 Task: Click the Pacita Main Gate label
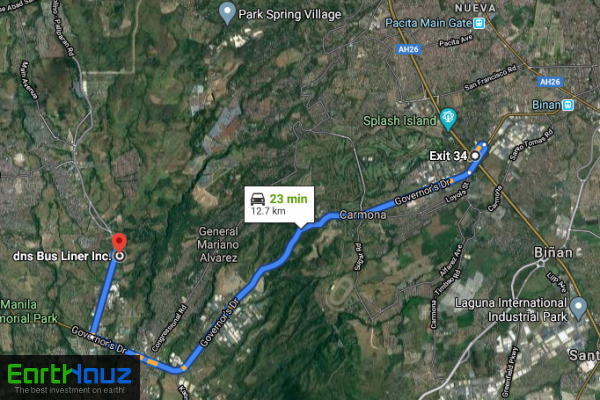[428, 23]
